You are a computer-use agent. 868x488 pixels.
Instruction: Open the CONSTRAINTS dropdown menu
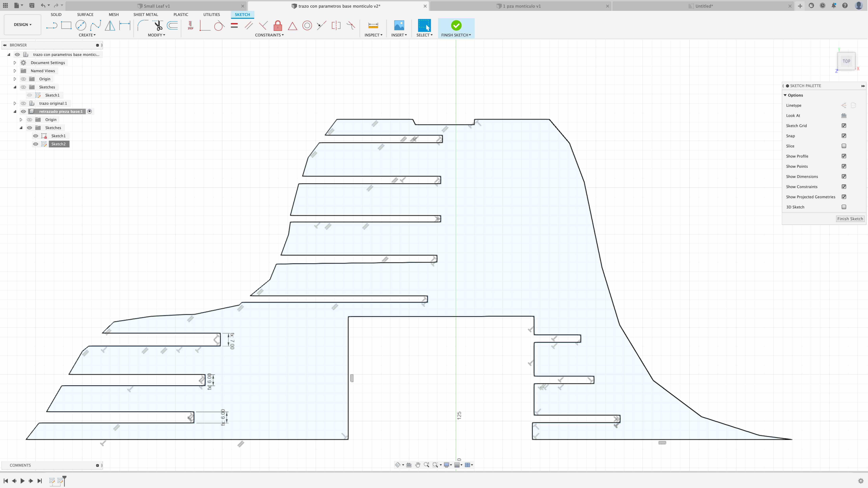coord(269,35)
